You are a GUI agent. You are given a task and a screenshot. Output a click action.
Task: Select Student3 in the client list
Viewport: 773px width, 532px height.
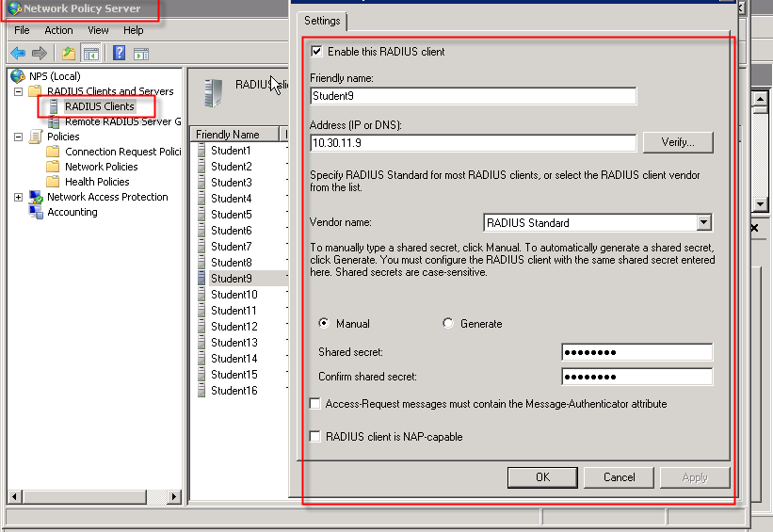pos(232,182)
